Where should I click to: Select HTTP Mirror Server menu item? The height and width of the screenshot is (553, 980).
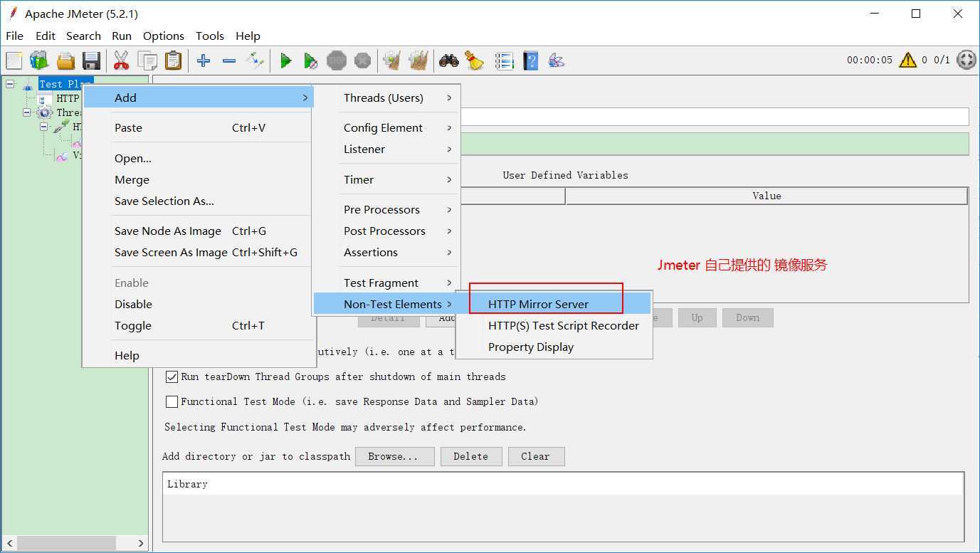(x=554, y=304)
